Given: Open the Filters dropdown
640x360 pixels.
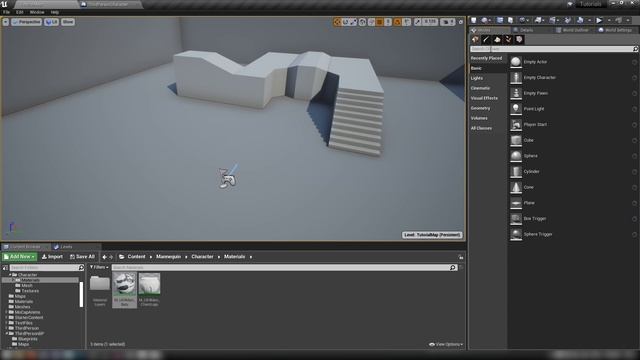Looking at the screenshot, I should click(99, 267).
